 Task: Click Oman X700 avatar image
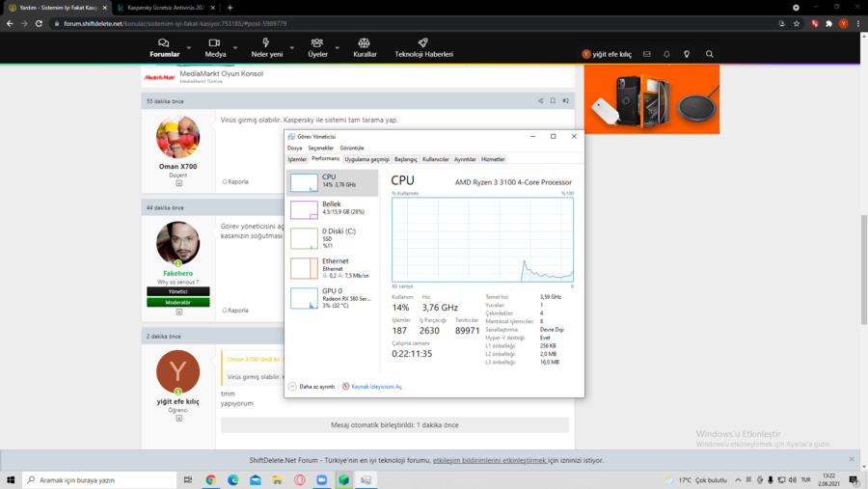[x=177, y=137]
